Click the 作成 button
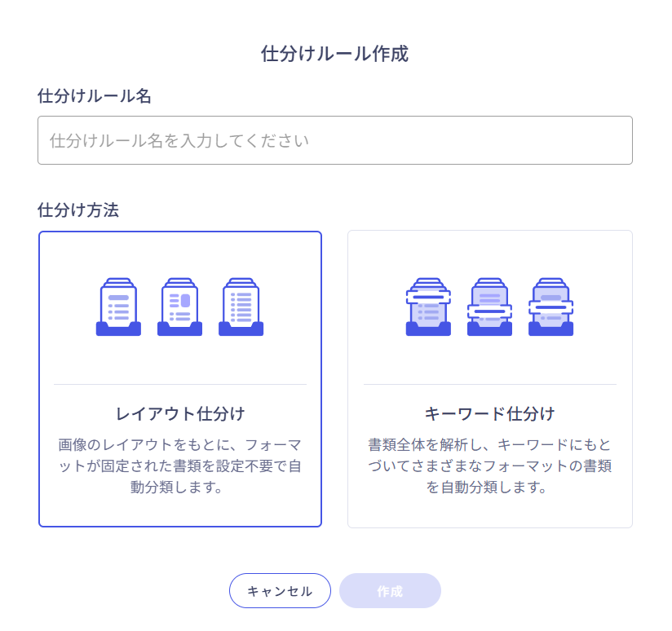The image size is (672, 631). tap(390, 590)
